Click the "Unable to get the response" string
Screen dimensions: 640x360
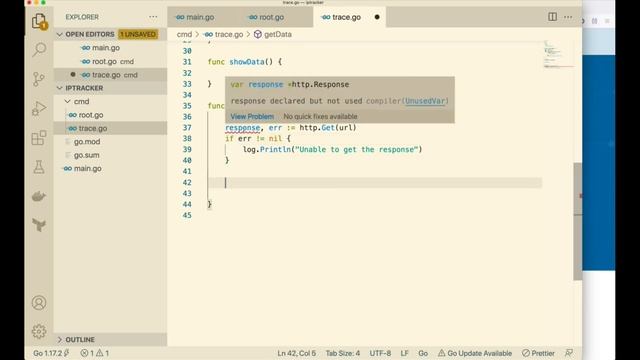tap(357, 149)
